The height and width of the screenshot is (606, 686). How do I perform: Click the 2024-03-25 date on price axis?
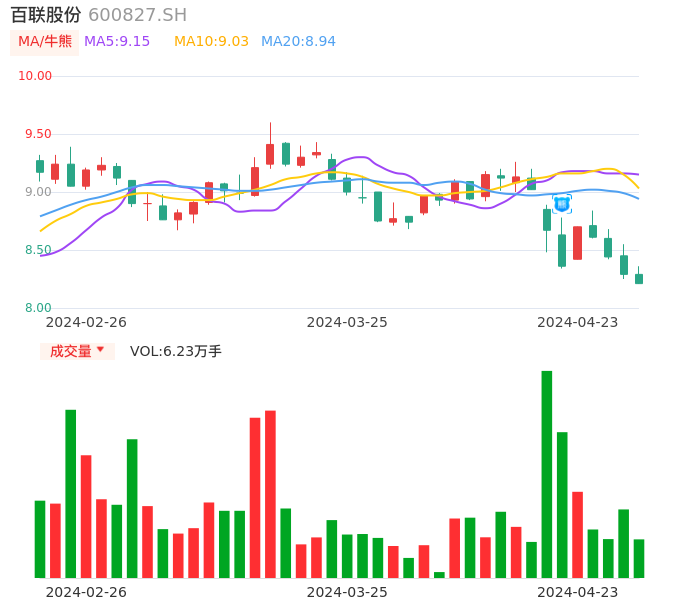[x=347, y=322]
